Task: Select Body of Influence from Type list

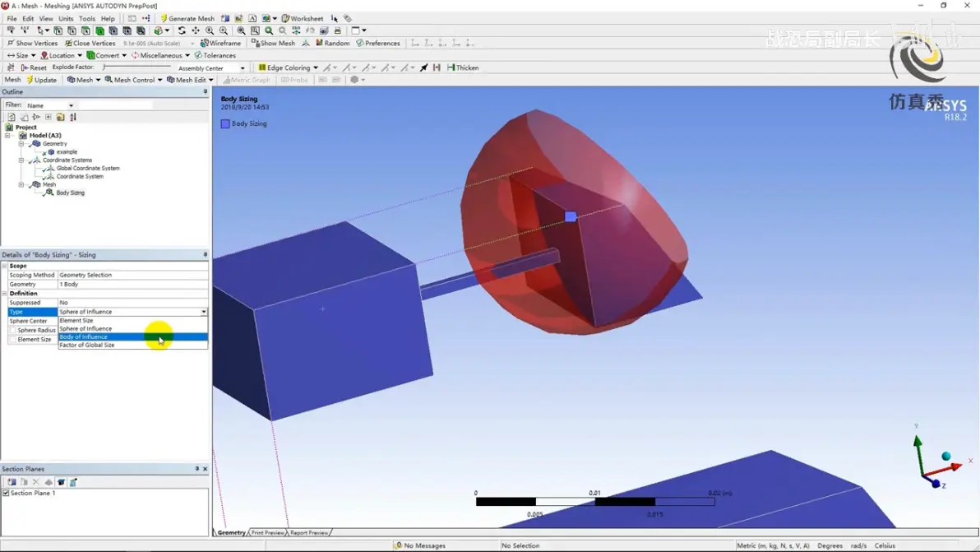Action: click(84, 336)
